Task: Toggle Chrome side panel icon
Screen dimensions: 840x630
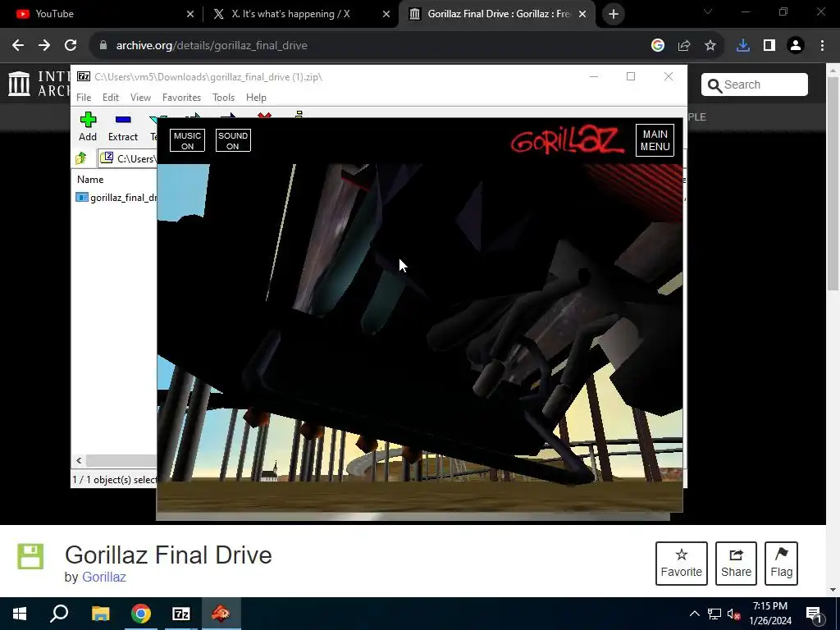Action: (x=769, y=46)
